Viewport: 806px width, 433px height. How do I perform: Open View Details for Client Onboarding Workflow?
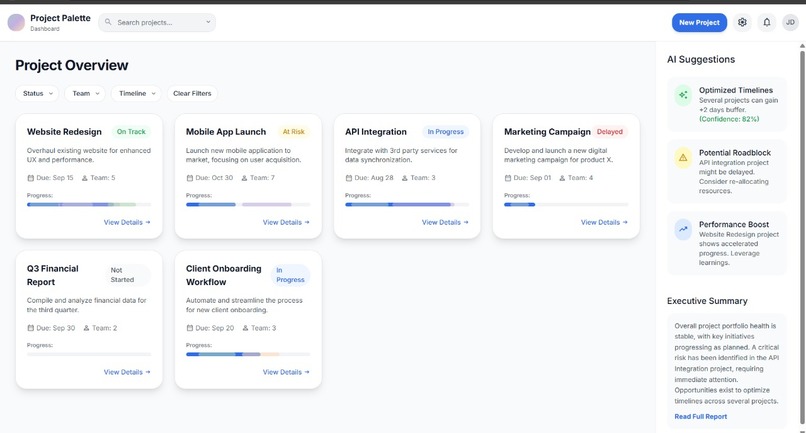click(x=286, y=372)
